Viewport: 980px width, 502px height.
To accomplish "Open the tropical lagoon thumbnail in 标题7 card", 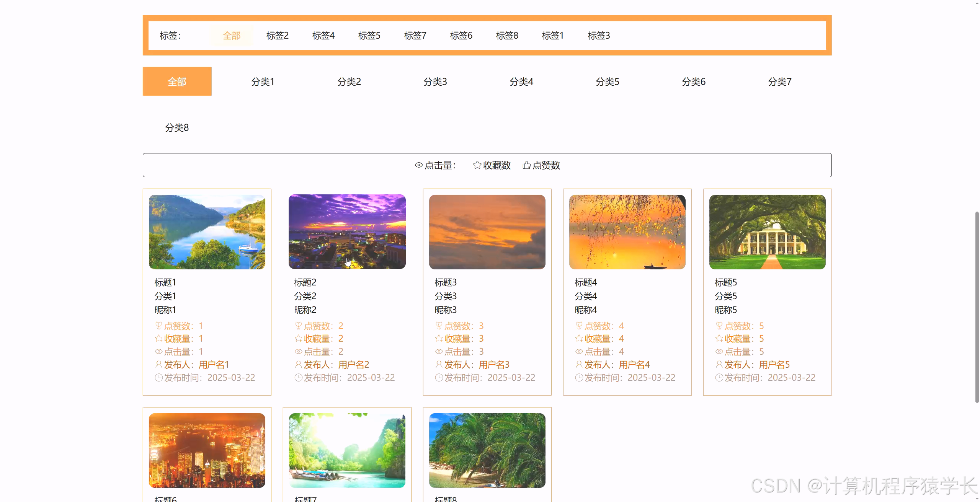I will point(347,450).
